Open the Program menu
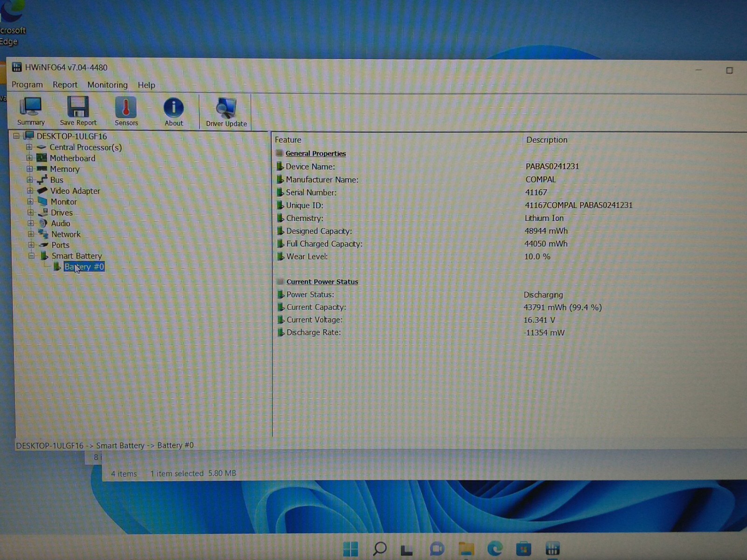The image size is (747, 560). click(27, 84)
